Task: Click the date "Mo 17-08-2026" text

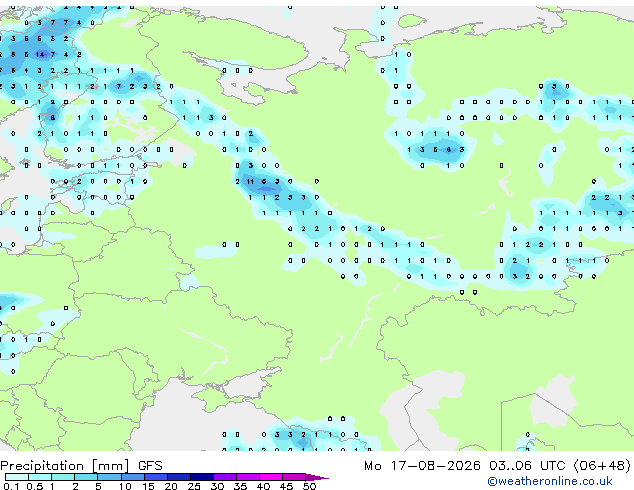Action: (422, 466)
